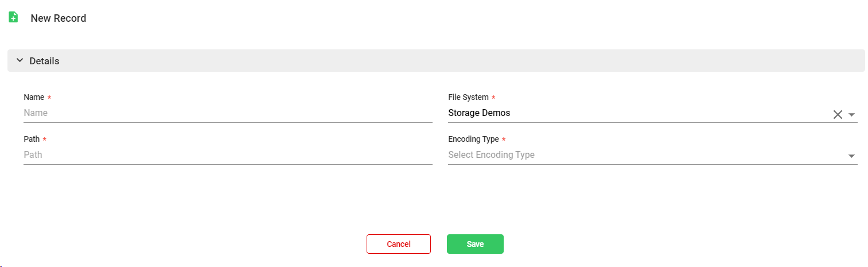Click into the Name input field
Image resolution: width=868 pixels, height=267 pixels.
click(227, 113)
